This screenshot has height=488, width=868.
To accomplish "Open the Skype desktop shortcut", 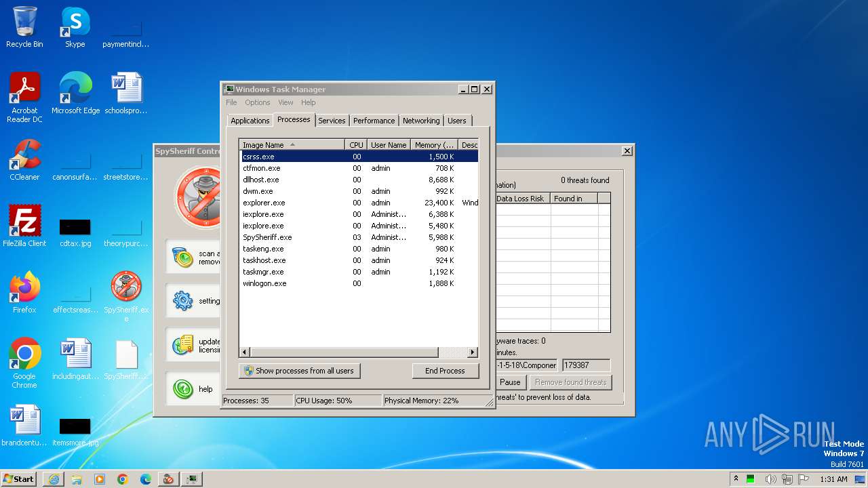I will 75,27.
